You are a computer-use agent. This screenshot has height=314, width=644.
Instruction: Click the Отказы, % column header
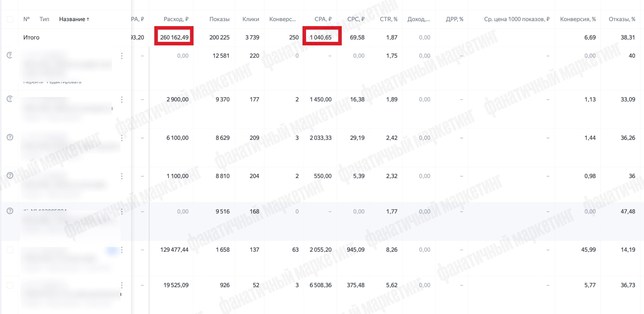[622, 19]
